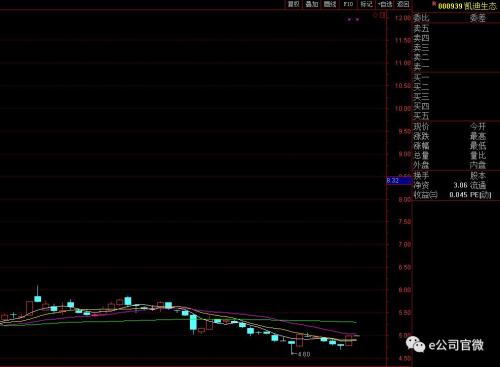Screen dimensions: 500x367
Task: Select the 买一 bid row
Action: (x=456, y=77)
